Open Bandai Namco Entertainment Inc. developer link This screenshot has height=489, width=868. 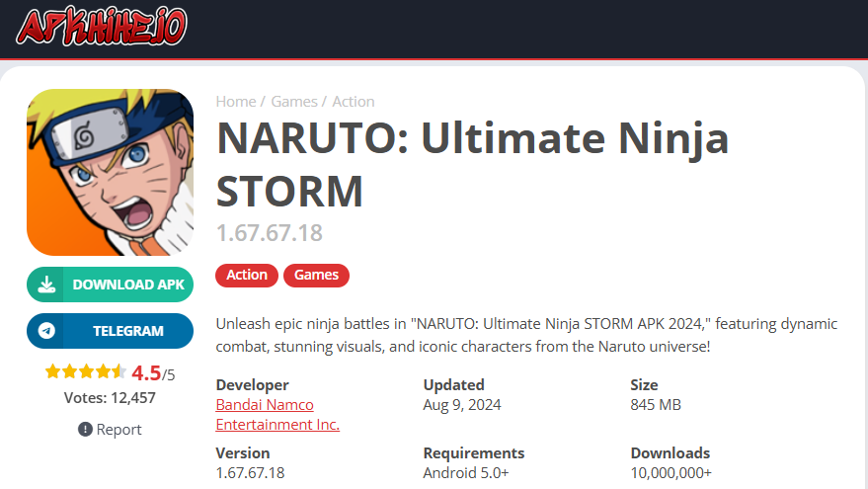(277, 414)
